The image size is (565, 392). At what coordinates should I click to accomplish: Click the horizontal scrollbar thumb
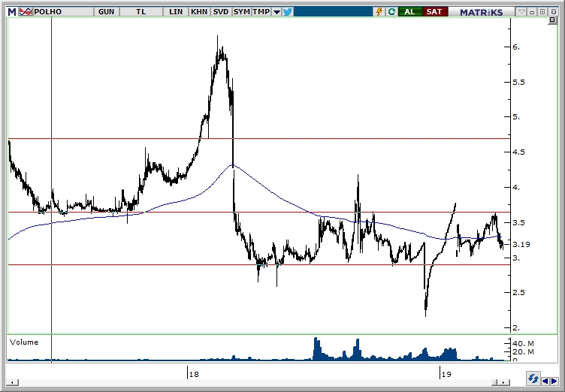coord(495,382)
